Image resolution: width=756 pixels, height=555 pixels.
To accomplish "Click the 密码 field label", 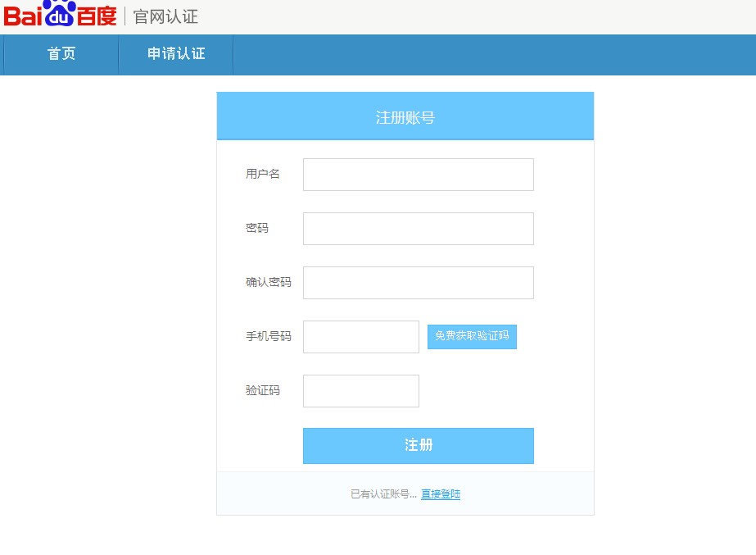I will (x=256, y=228).
